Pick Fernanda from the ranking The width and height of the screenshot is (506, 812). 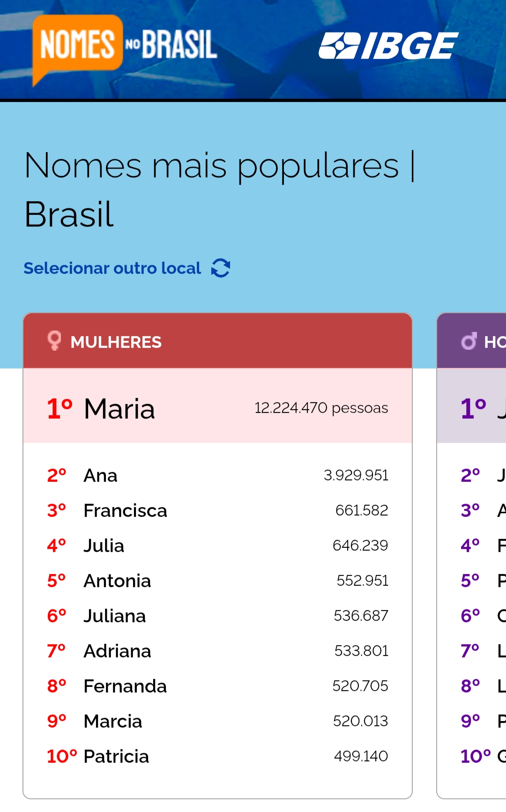click(x=125, y=687)
